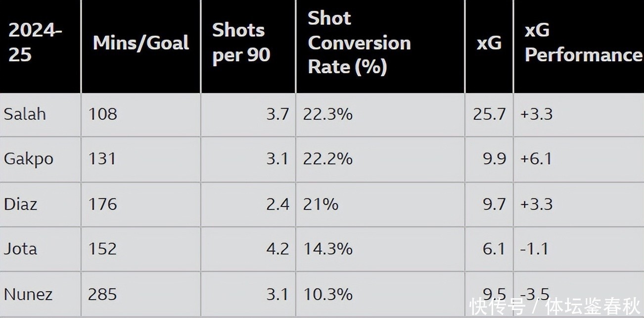This screenshot has height=318, width=644.
Task: Click Jota's 4.2 shots per 90 cell
Action: pyautogui.click(x=277, y=249)
